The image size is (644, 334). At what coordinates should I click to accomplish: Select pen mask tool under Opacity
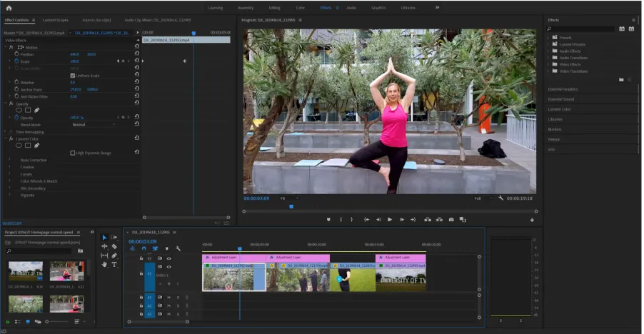click(36, 110)
